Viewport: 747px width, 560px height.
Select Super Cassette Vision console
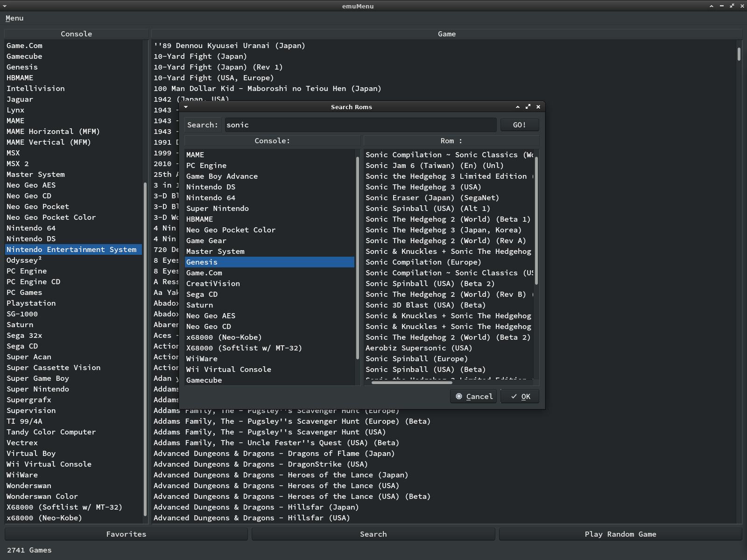tap(73, 368)
